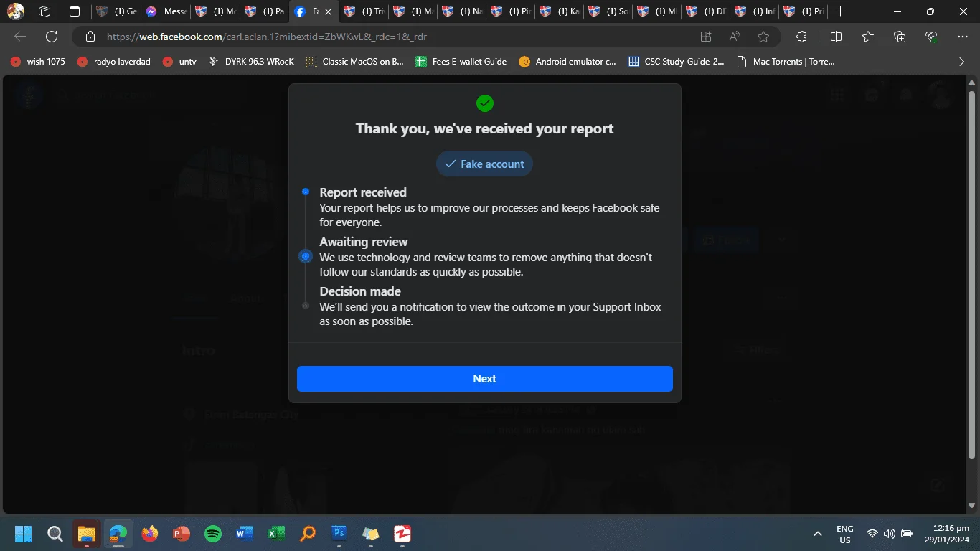
Task: Launch Firefox from the taskbar
Action: [x=150, y=534]
